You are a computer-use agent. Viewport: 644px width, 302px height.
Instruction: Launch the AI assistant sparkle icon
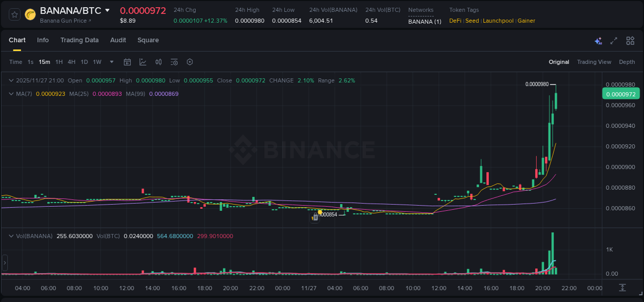pos(598,40)
